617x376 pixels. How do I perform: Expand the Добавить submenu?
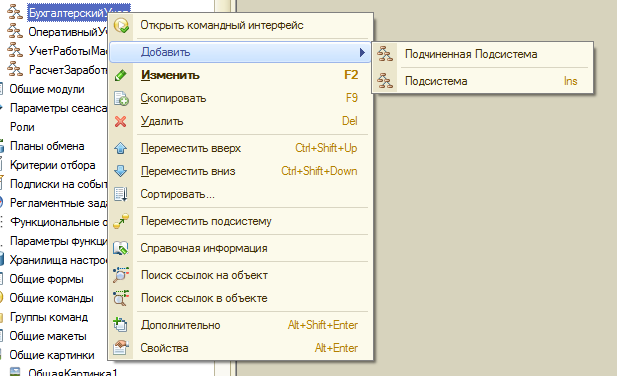[240, 52]
